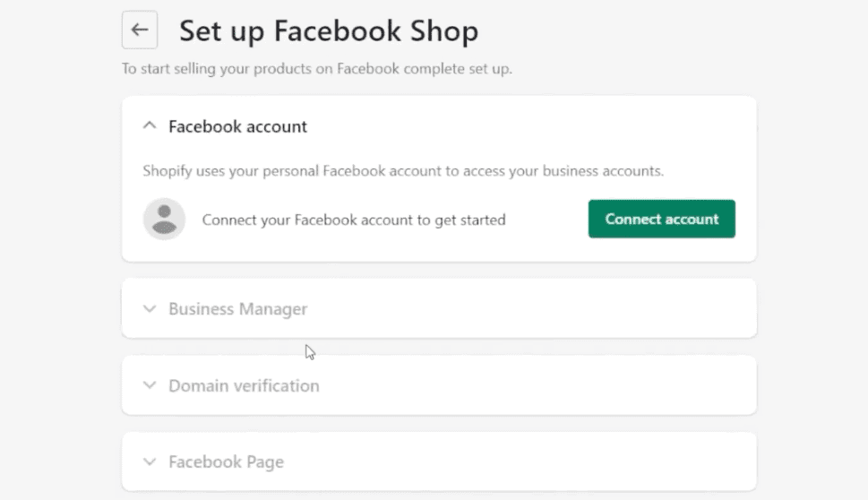The width and height of the screenshot is (868, 500).
Task: Click the Shopify personal account description text
Action: [403, 171]
